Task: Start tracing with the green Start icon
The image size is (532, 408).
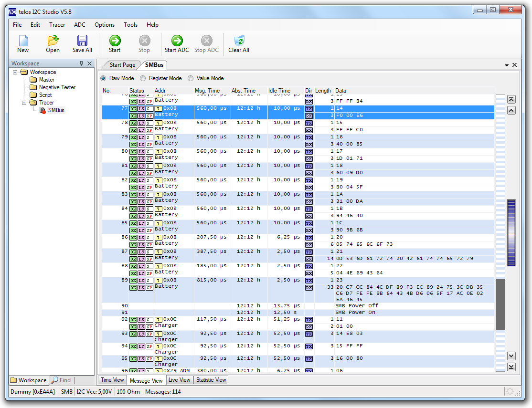Action: (x=115, y=42)
